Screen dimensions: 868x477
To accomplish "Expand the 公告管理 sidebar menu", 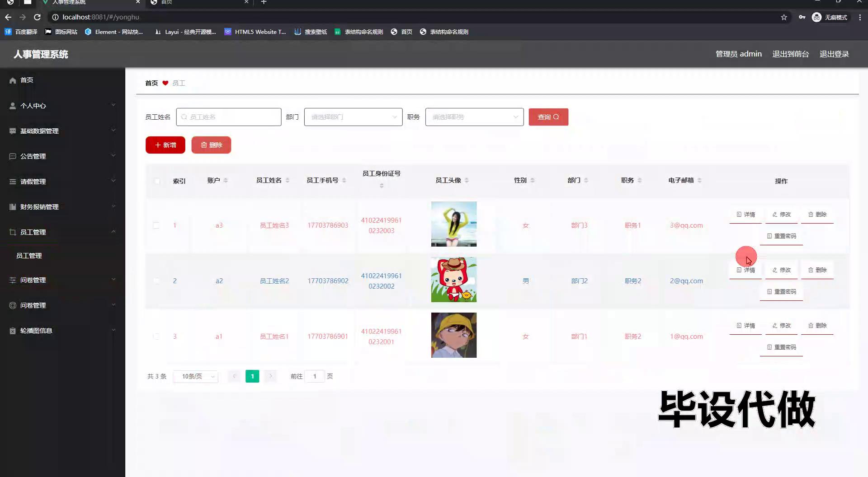I will tap(62, 156).
